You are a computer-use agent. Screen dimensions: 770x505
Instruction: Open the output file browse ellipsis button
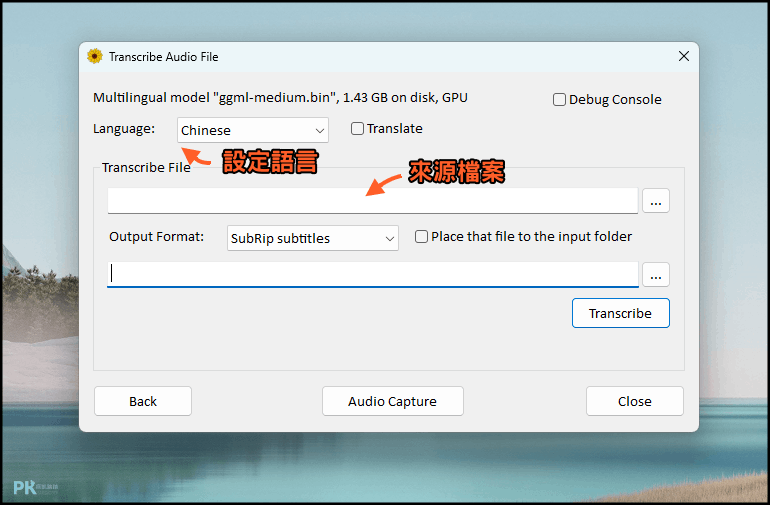(656, 274)
